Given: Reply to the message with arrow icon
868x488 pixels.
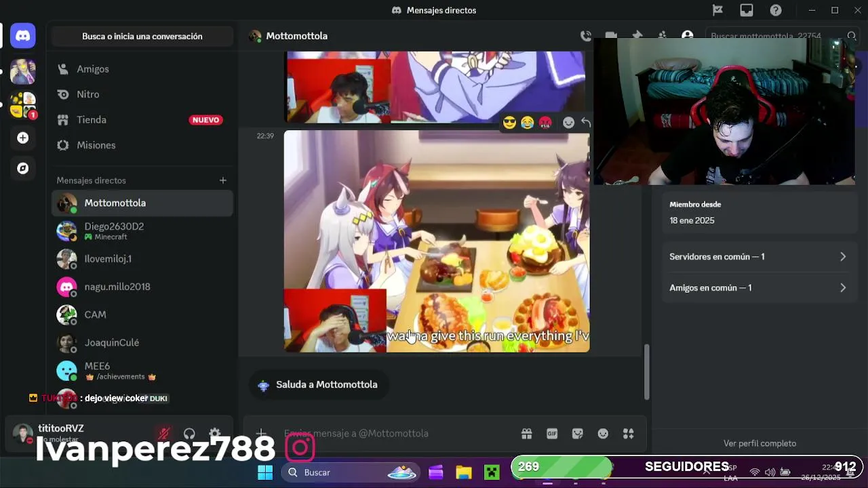Looking at the screenshot, I should click(586, 123).
